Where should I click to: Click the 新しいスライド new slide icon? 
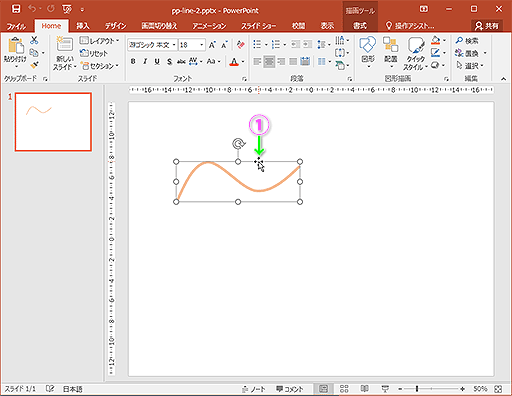(x=64, y=44)
